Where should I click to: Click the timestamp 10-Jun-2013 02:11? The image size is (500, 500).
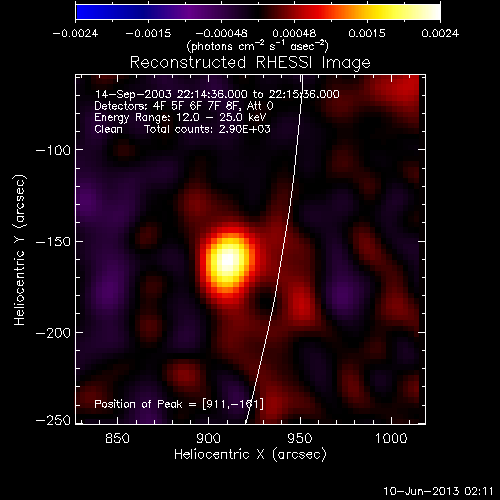438,491
